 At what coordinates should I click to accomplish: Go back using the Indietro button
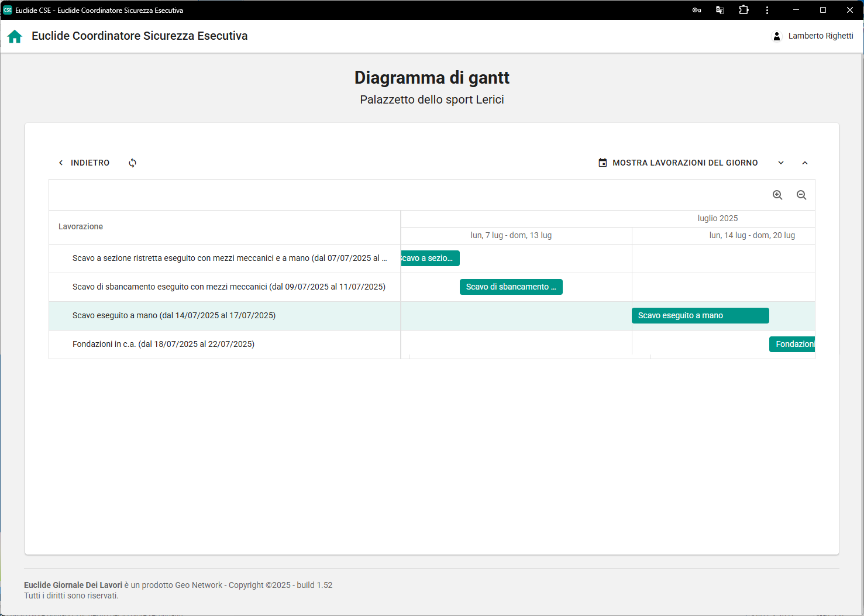click(x=84, y=163)
